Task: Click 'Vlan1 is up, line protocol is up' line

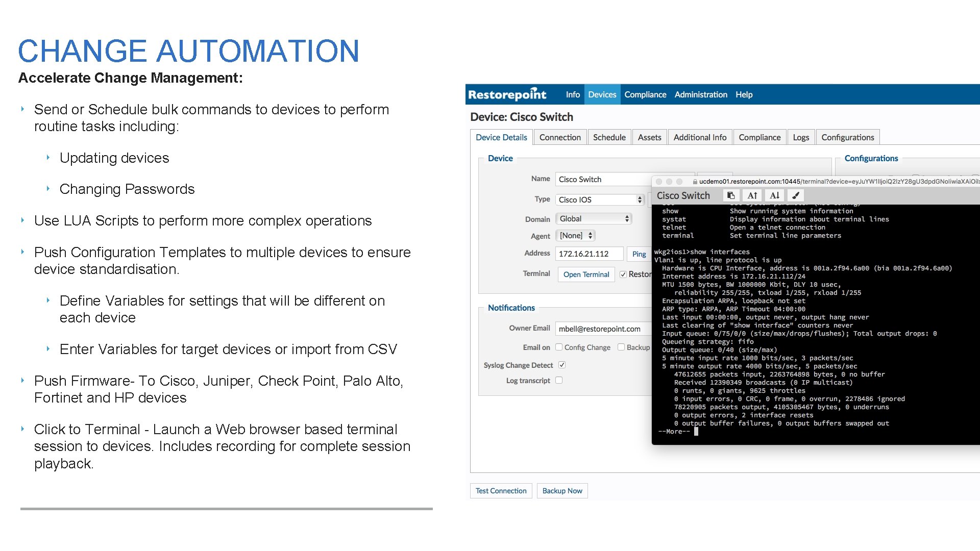Action: (x=718, y=260)
